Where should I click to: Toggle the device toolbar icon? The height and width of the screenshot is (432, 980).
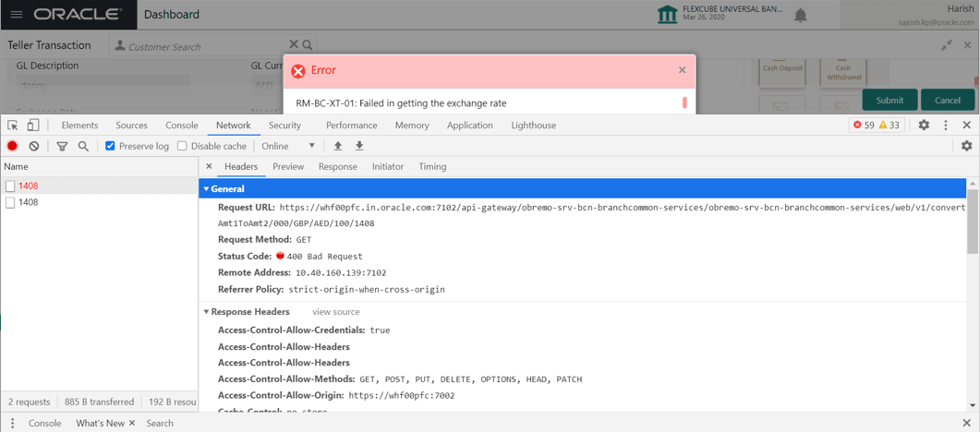pos(33,125)
